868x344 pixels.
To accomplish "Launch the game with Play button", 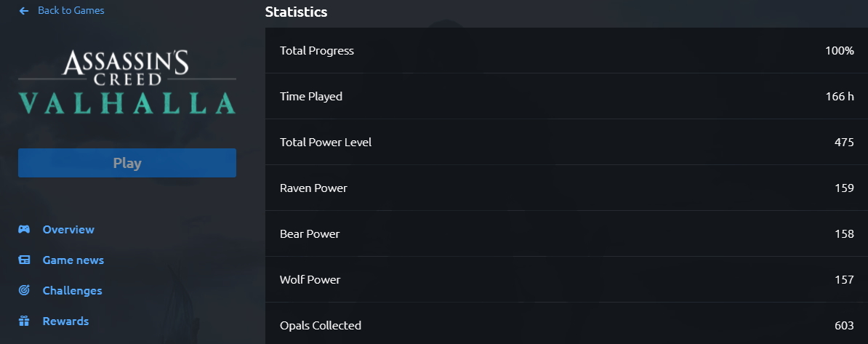I will [x=127, y=163].
